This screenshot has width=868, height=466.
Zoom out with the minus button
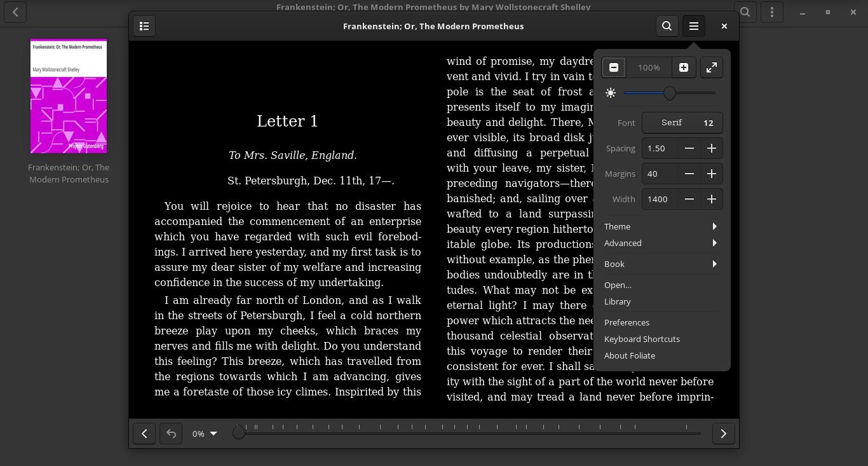pyautogui.click(x=614, y=67)
